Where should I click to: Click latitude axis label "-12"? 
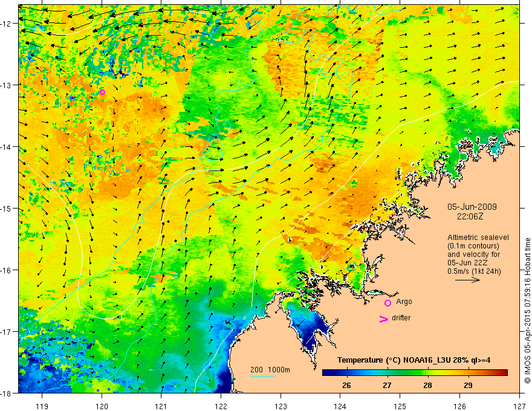(x=6, y=24)
